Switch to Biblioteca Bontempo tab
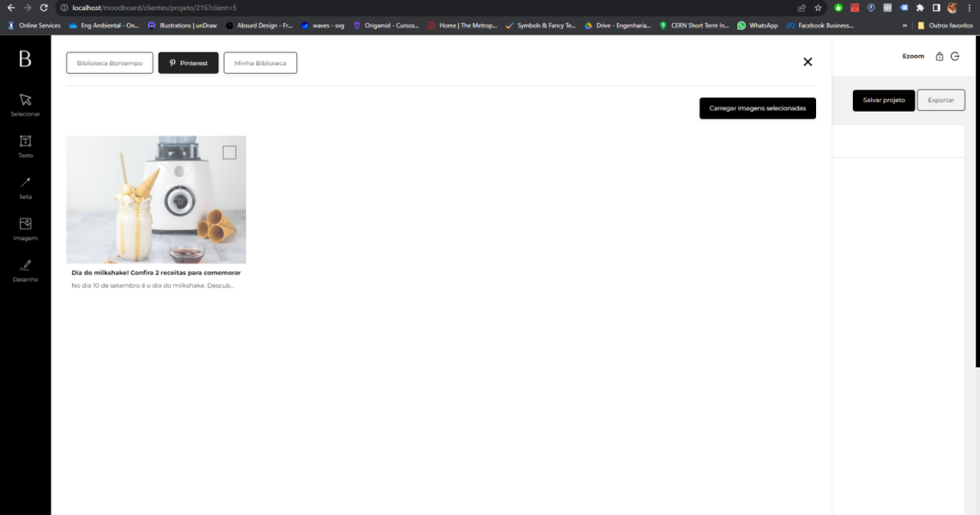Viewport: 980px width, 515px height. (110, 63)
